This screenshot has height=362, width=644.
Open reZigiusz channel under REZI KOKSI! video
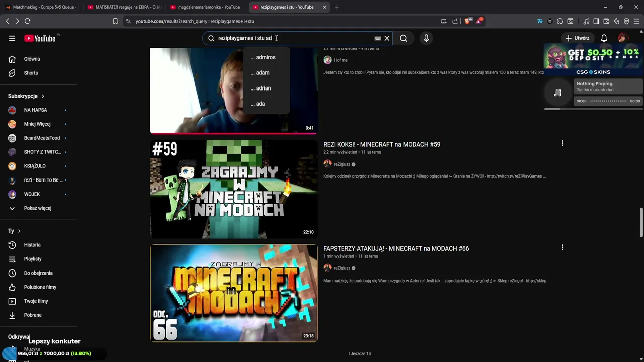click(x=342, y=164)
